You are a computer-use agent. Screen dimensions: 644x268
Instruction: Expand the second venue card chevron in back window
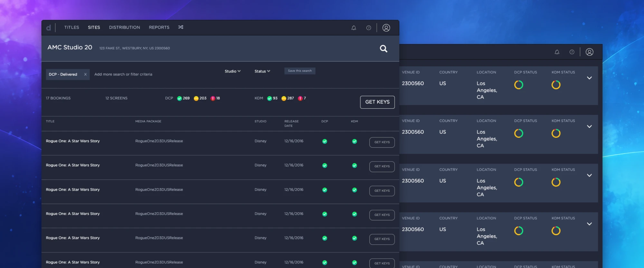click(x=589, y=126)
